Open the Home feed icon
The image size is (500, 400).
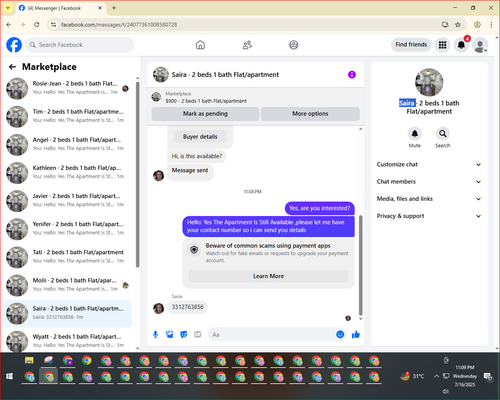(200, 45)
